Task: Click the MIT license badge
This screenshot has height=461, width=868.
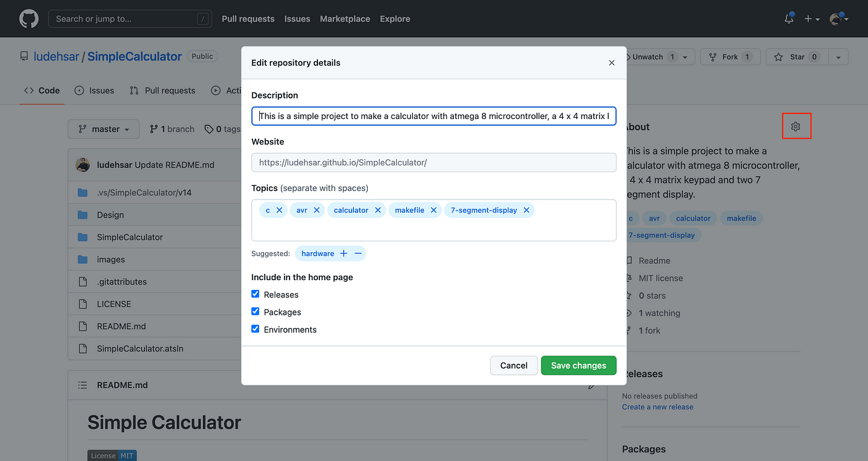Action: (112, 455)
